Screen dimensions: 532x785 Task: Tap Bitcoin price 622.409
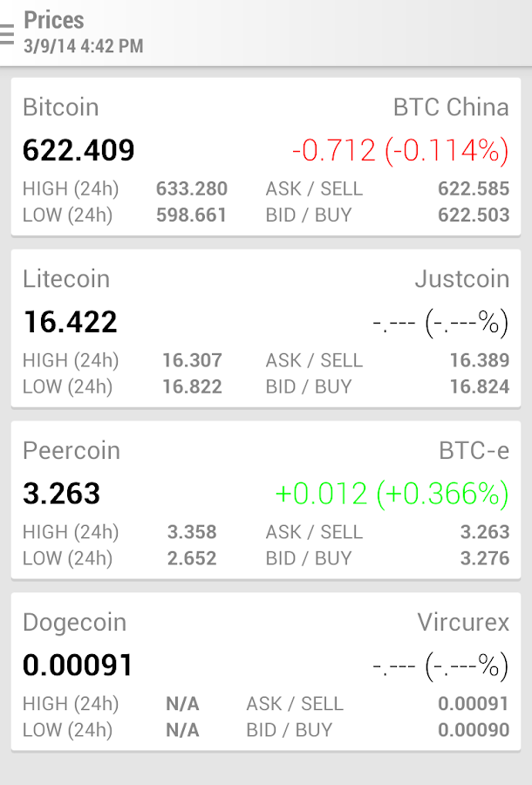78,151
